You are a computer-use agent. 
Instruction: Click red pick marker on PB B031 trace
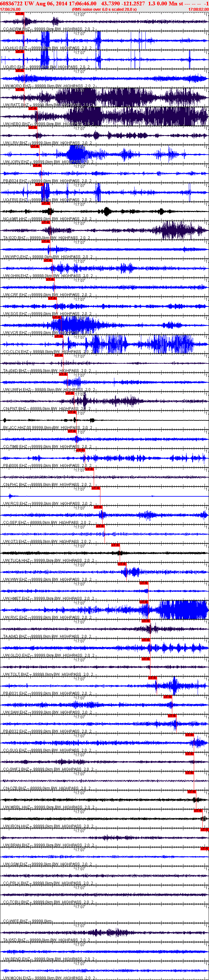click(152, 678)
